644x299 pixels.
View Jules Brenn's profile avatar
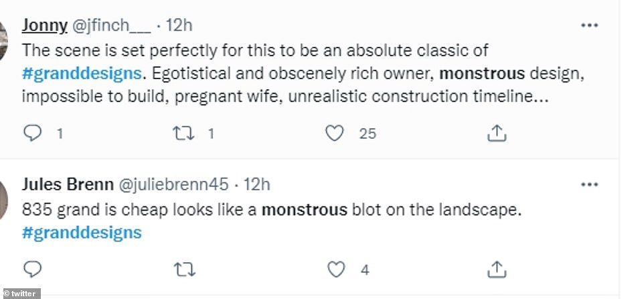(x=3, y=194)
